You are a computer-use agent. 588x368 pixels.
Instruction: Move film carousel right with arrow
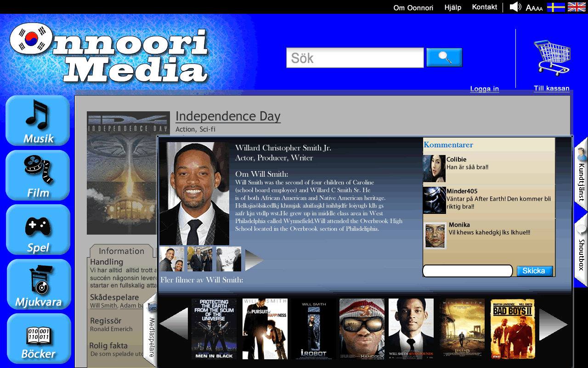(554, 324)
